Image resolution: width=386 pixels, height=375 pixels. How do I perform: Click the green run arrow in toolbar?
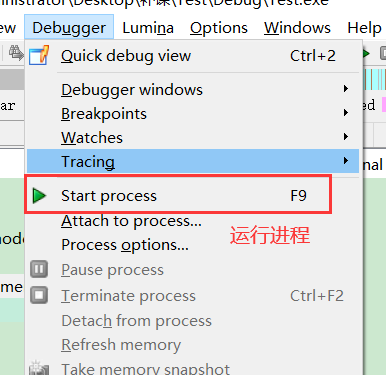[x=366, y=53]
